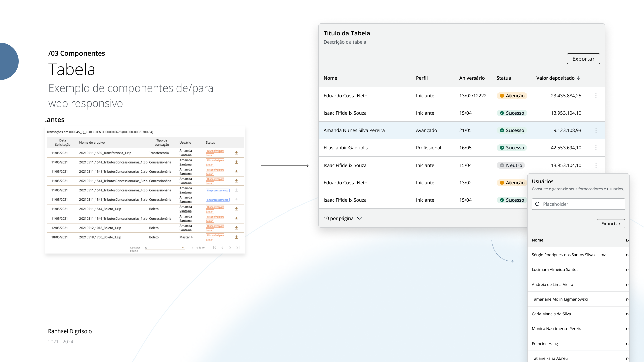Sort by Valor depositado arrow
This screenshot has width=644, height=362.
(579, 78)
